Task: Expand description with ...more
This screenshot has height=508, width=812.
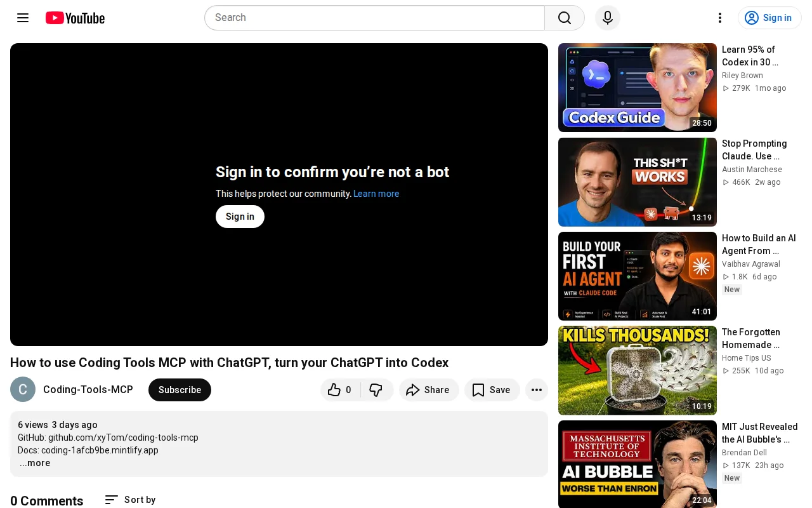Action: click(x=35, y=463)
